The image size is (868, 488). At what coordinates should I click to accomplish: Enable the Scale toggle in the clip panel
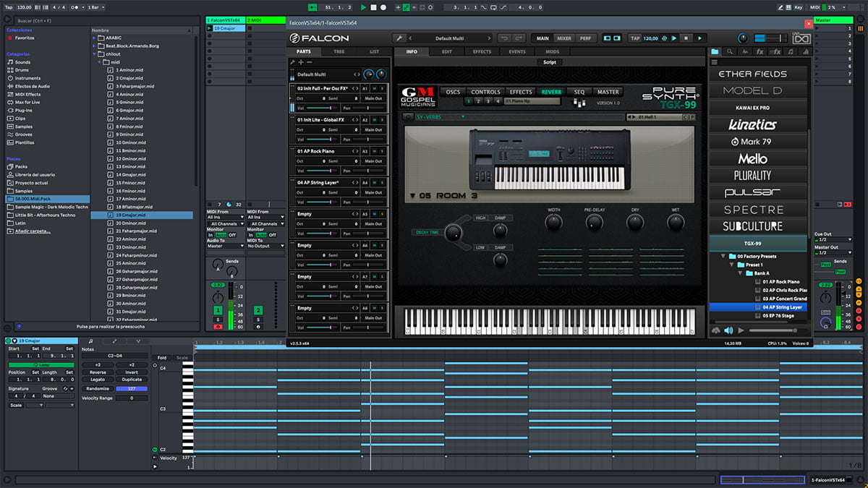(x=16, y=405)
